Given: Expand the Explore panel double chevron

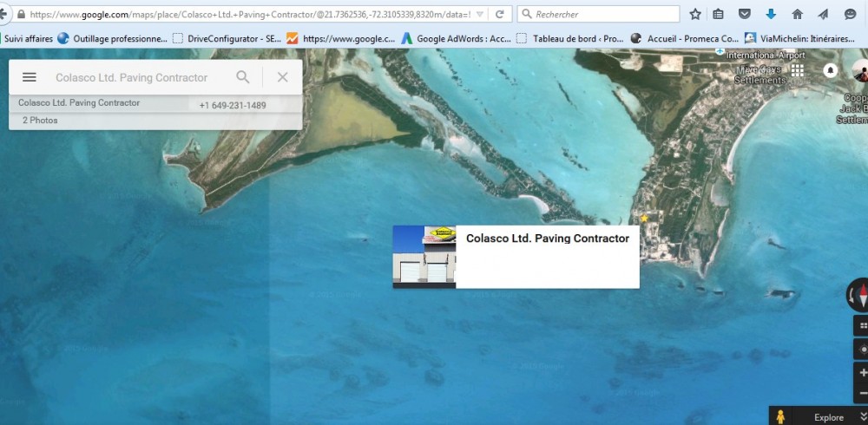Looking at the screenshot, I should pyautogui.click(x=863, y=416).
